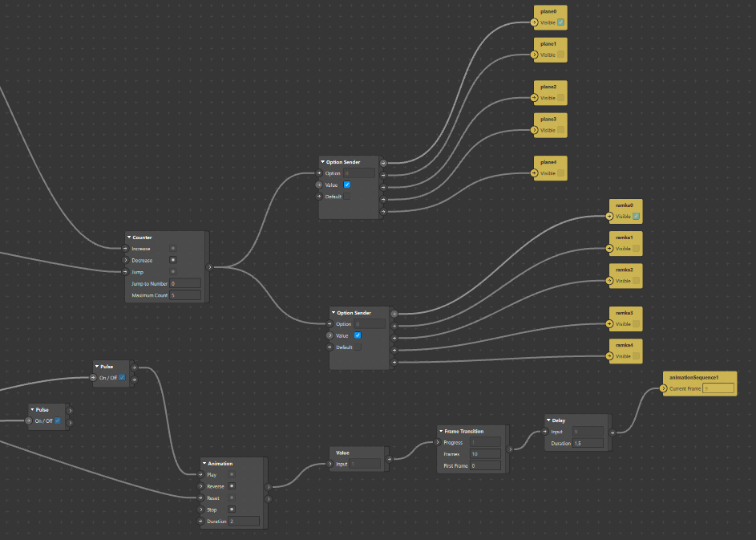The image size is (756, 540).
Task: Enable Visible checkbox on plane3 node
Action: tap(561, 130)
